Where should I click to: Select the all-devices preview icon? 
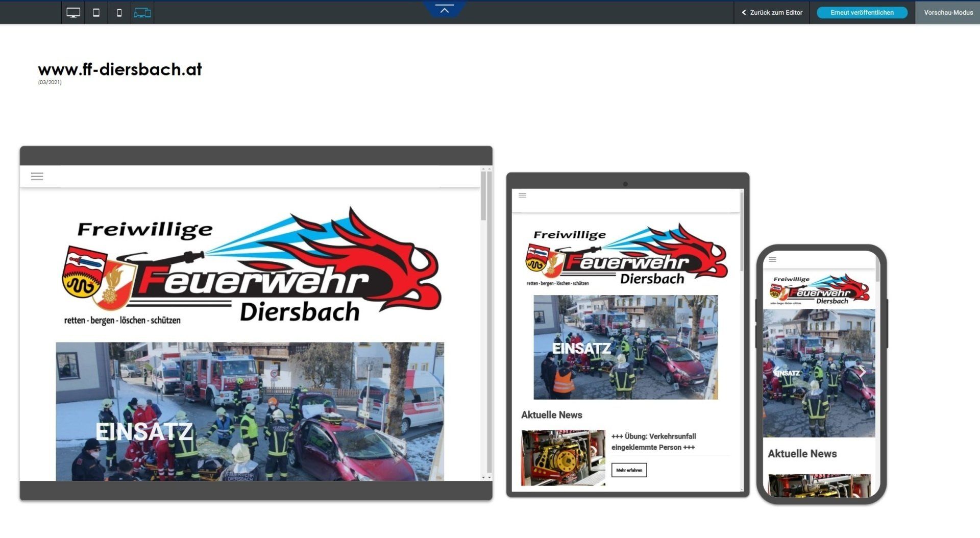(142, 13)
